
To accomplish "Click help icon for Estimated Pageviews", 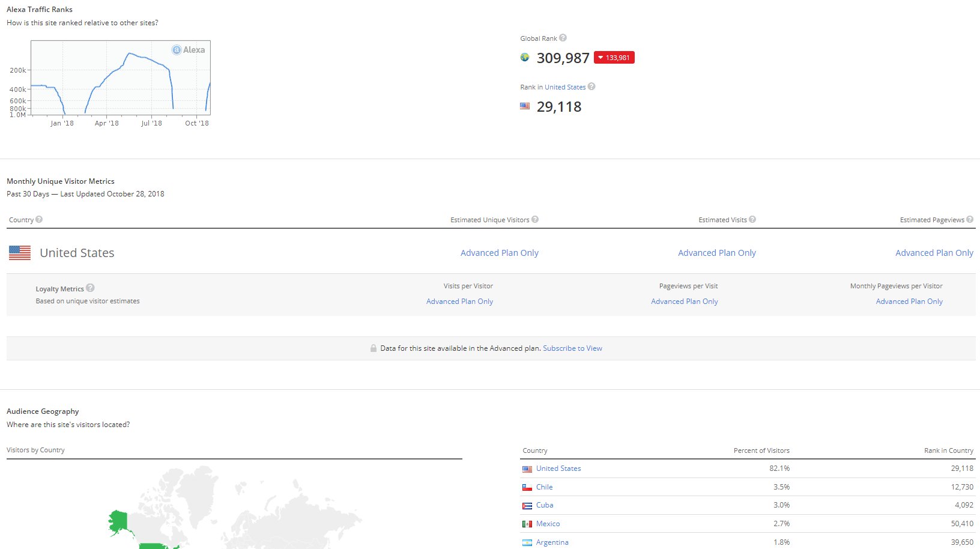I will (x=970, y=219).
